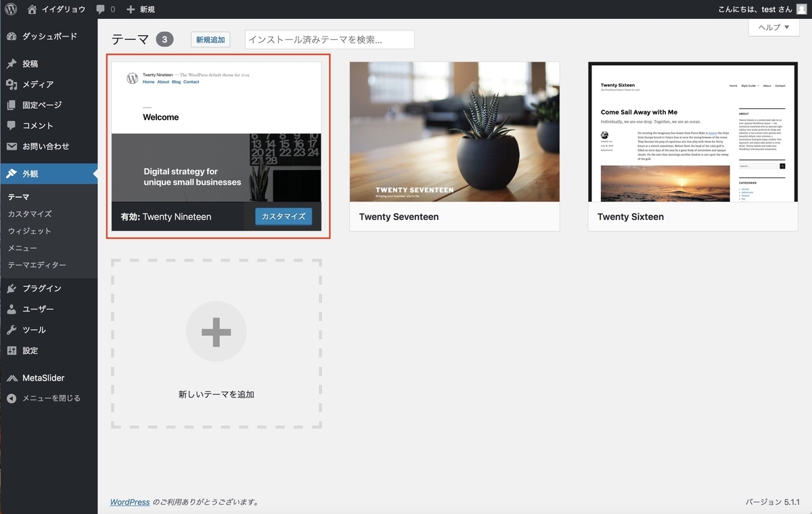Click blue カスタマイズ button on Twenty Nineteen

click(x=284, y=217)
